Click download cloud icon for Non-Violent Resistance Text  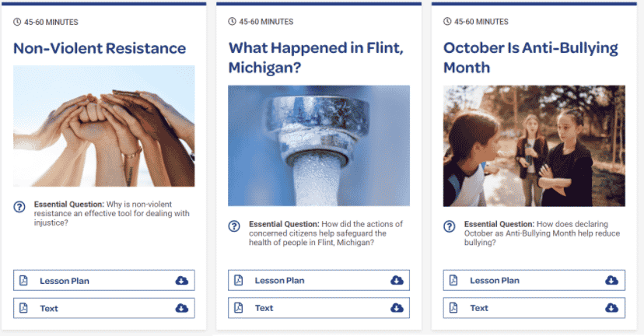coord(181,308)
